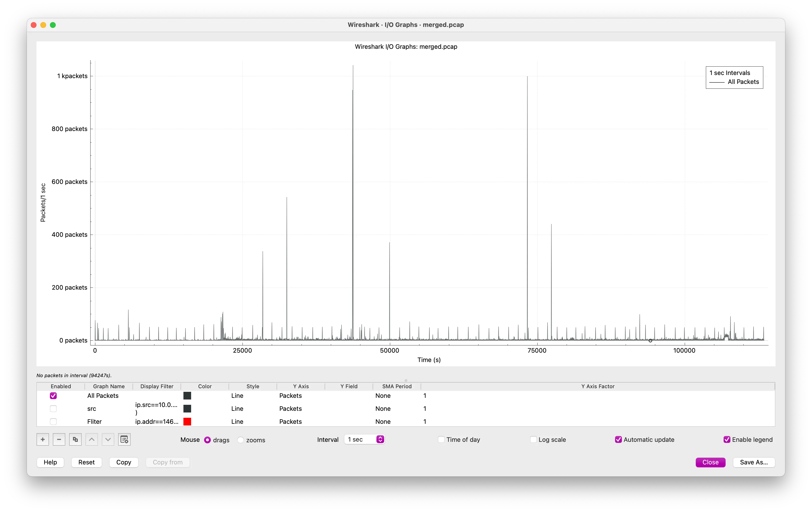The width and height of the screenshot is (812, 512).
Task: Click the Save As... button
Action: [x=754, y=462]
